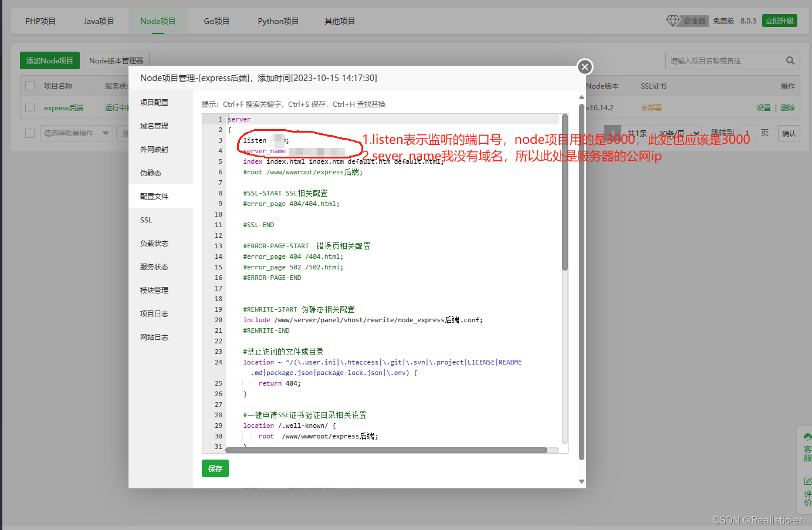This screenshot has width=812, height=530.
Task: Open the Python项目 tab
Action: pos(278,21)
